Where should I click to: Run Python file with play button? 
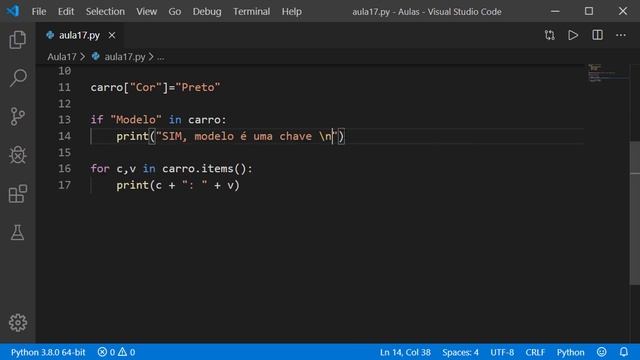(573, 35)
